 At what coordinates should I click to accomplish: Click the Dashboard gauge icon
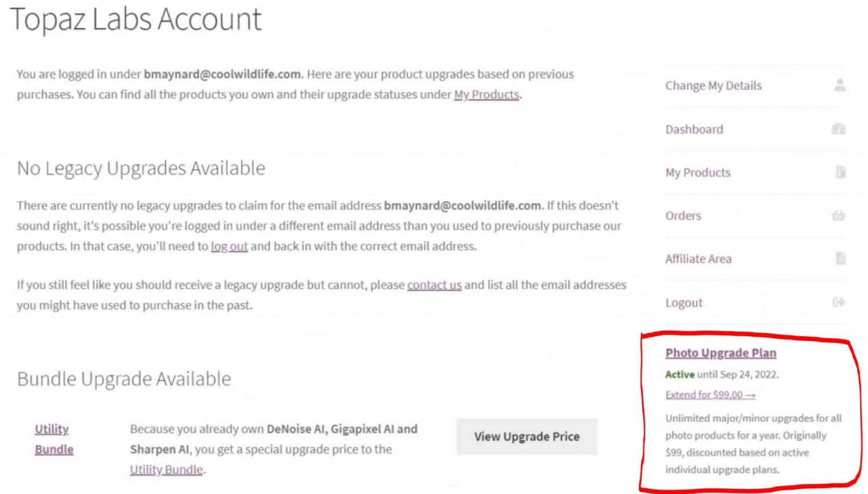(839, 129)
